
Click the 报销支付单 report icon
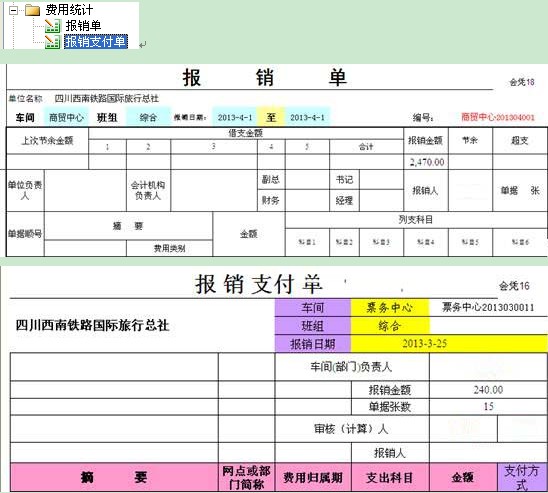[x=52, y=42]
